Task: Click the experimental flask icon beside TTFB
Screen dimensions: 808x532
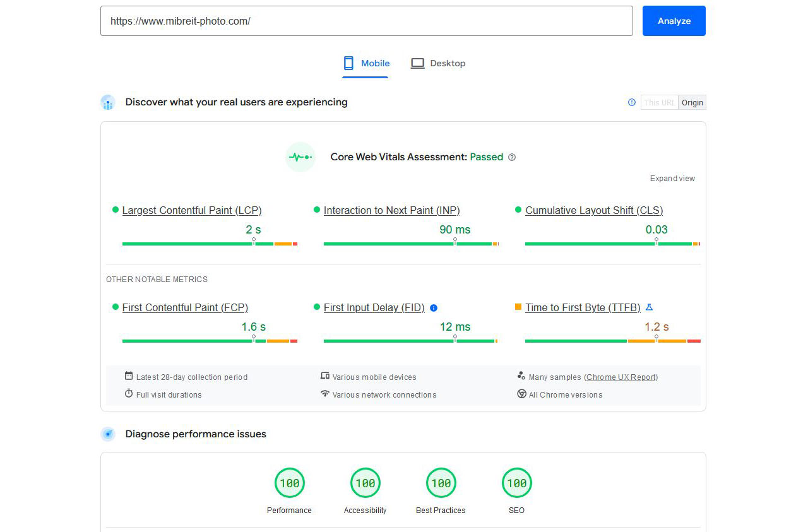Action: pos(649,307)
